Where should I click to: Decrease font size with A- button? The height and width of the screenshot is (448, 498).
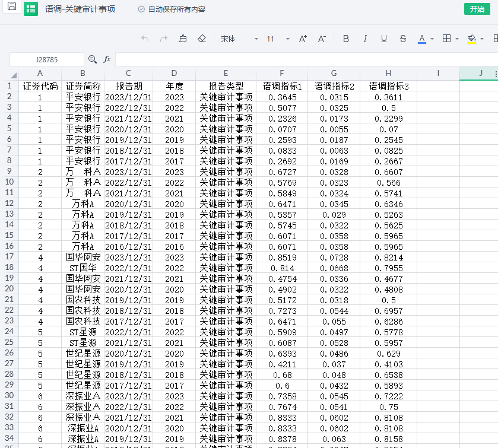click(322, 39)
